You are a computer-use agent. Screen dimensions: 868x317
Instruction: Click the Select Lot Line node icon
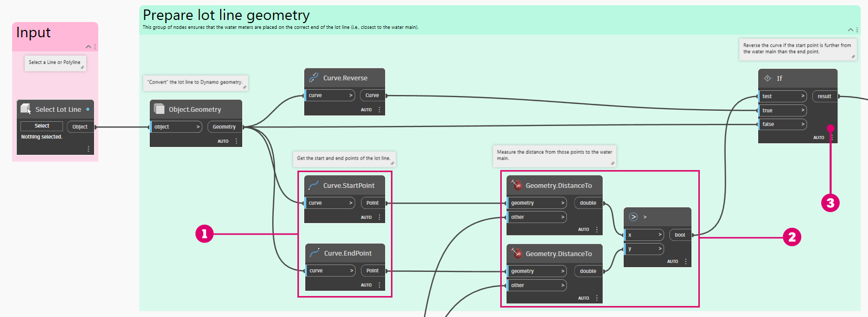click(26, 109)
